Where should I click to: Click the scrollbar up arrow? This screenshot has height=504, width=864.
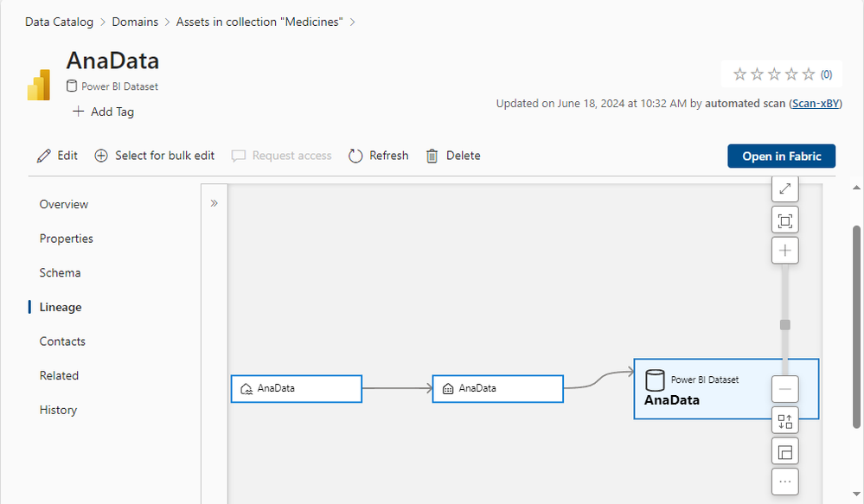coord(856,188)
